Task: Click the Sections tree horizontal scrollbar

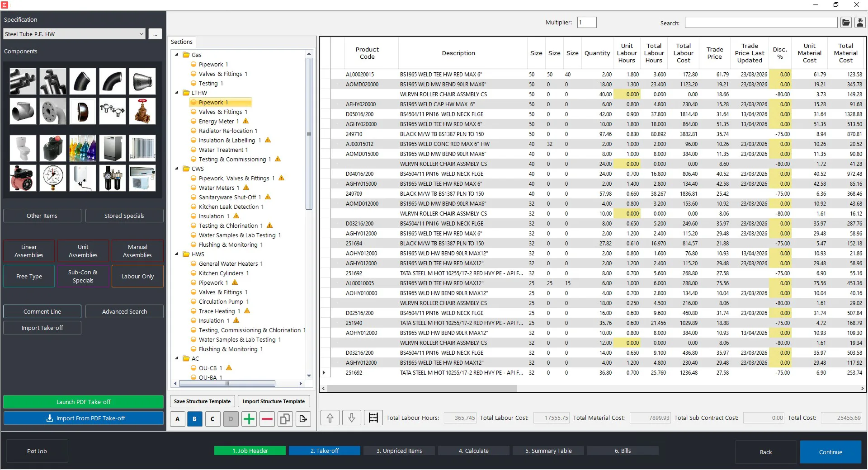Action: point(227,384)
